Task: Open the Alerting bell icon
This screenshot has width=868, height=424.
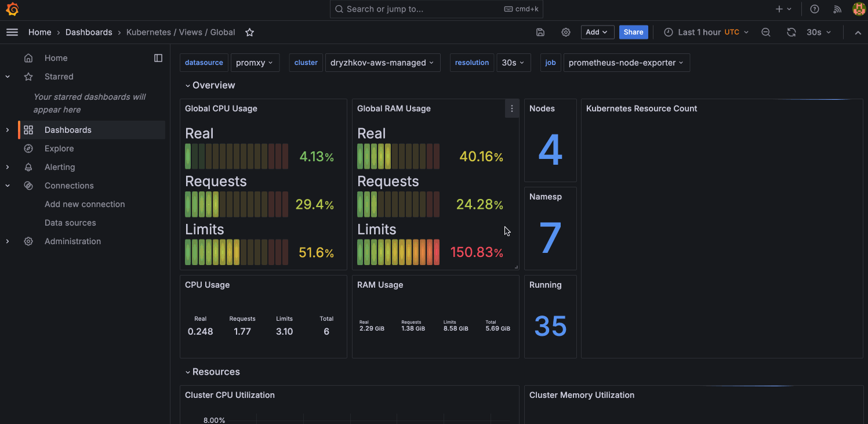Action: (28, 167)
